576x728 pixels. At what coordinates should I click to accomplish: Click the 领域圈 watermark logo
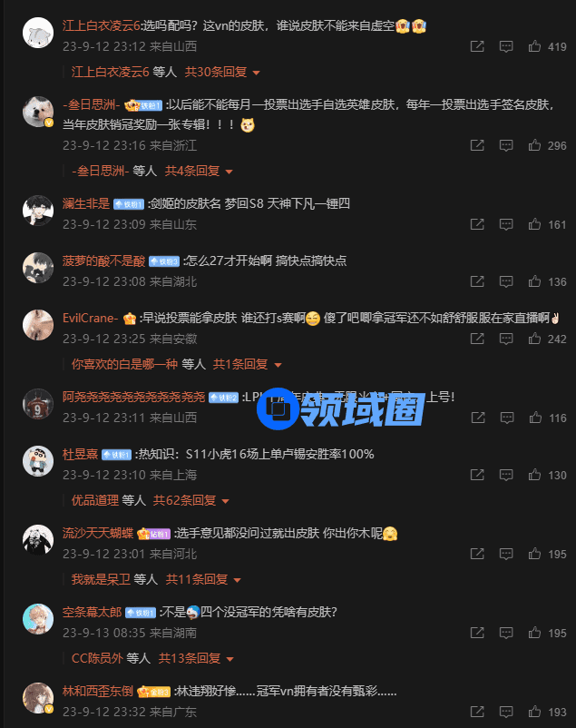tap(341, 408)
